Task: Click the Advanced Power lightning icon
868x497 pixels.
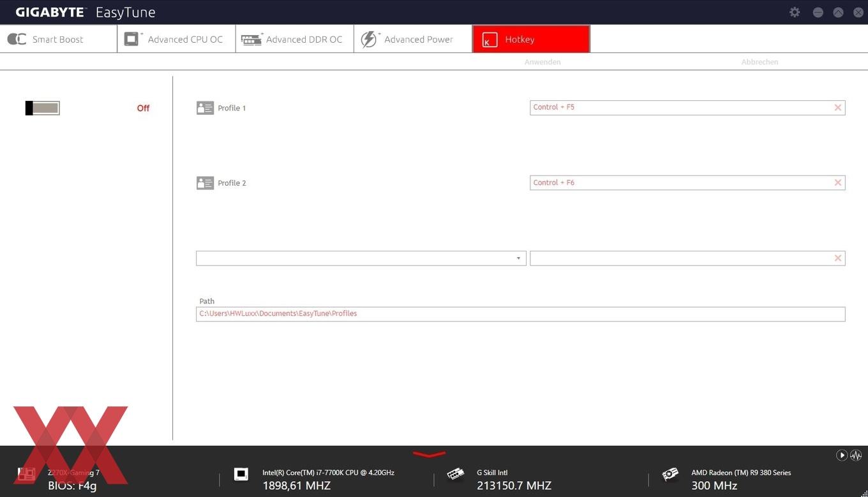Action: (x=370, y=39)
